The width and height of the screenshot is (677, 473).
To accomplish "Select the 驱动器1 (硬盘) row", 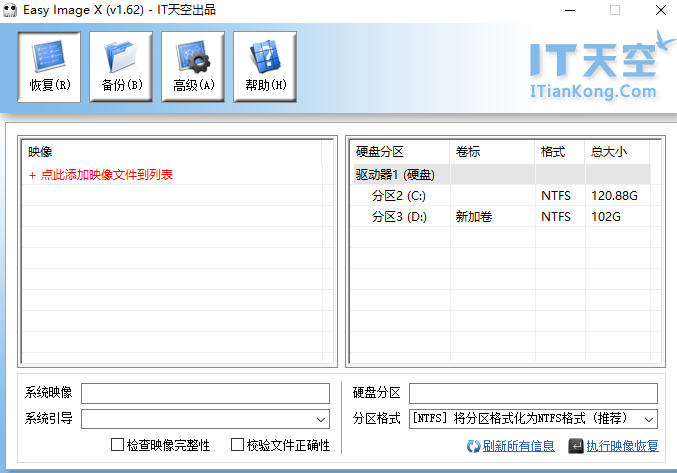I will [502, 175].
